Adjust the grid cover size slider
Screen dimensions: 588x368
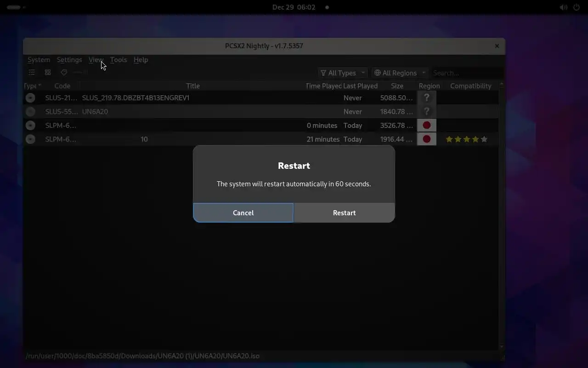point(80,72)
